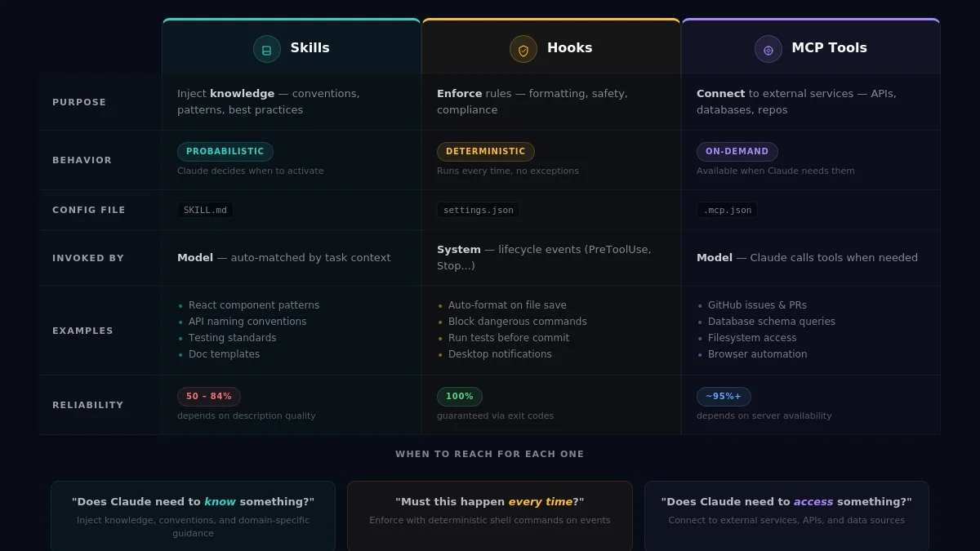Click "Desktop notifications" example
The height and width of the screenshot is (551, 980).
coord(500,354)
